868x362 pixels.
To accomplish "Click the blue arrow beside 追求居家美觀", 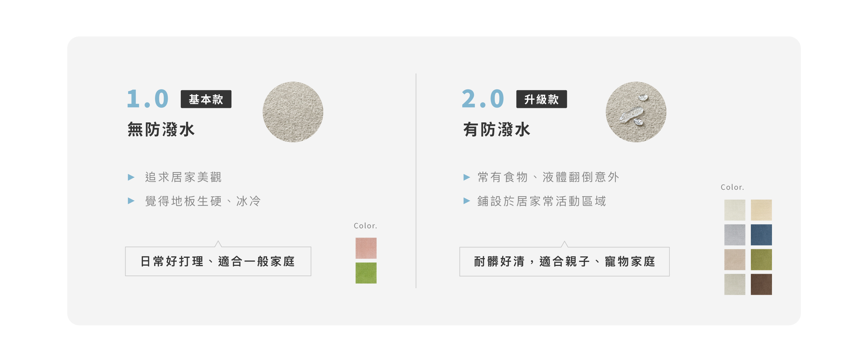I will click(x=131, y=177).
